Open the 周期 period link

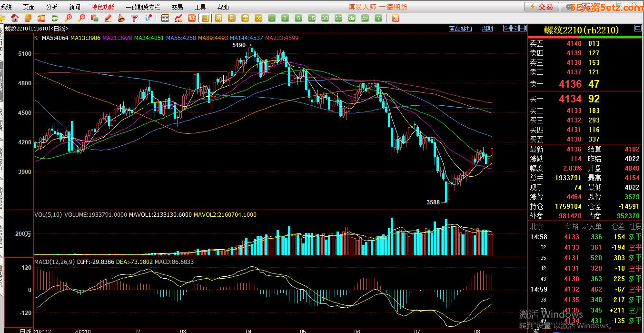487,29
